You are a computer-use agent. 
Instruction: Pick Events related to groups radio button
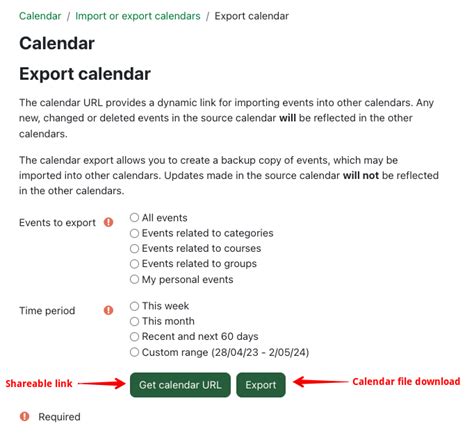point(134,264)
